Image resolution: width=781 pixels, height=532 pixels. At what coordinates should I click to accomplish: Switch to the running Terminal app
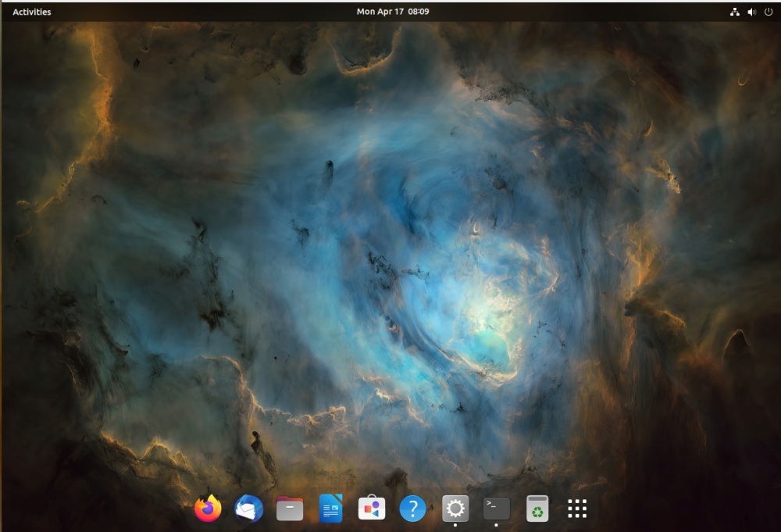496,509
